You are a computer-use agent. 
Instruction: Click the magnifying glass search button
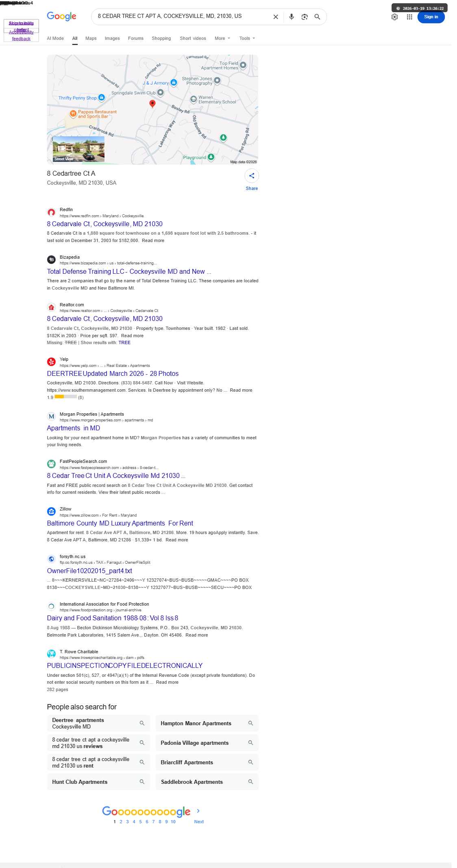[318, 17]
